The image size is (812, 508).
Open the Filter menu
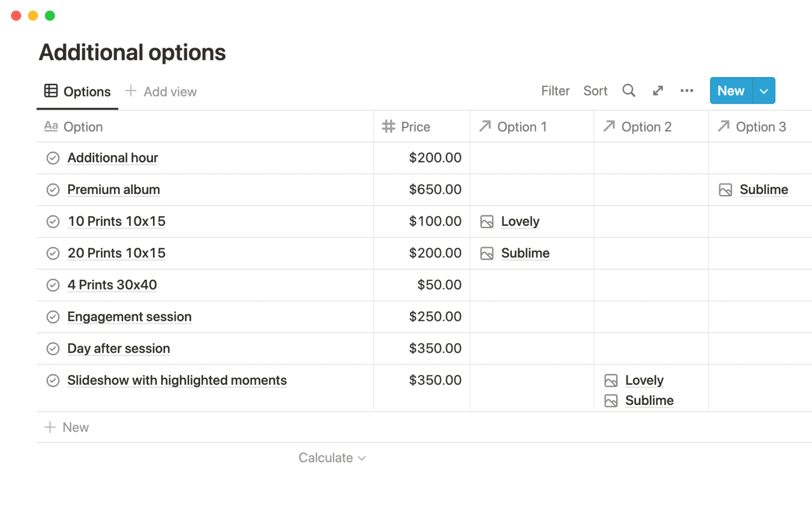coord(555,91)
